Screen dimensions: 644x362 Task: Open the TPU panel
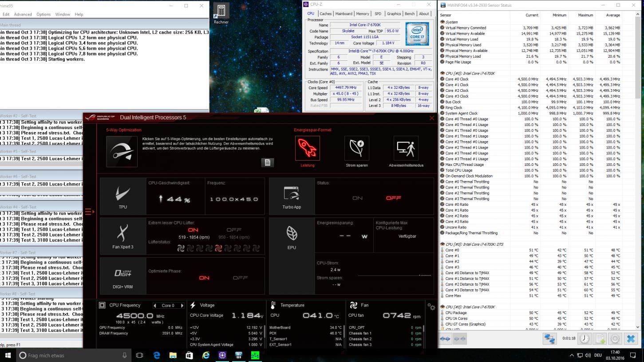(x=123, y=196)
